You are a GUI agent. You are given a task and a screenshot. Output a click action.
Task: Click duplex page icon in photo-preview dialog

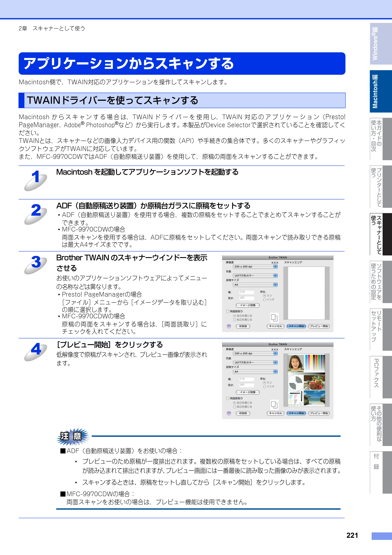click(274, 405)
